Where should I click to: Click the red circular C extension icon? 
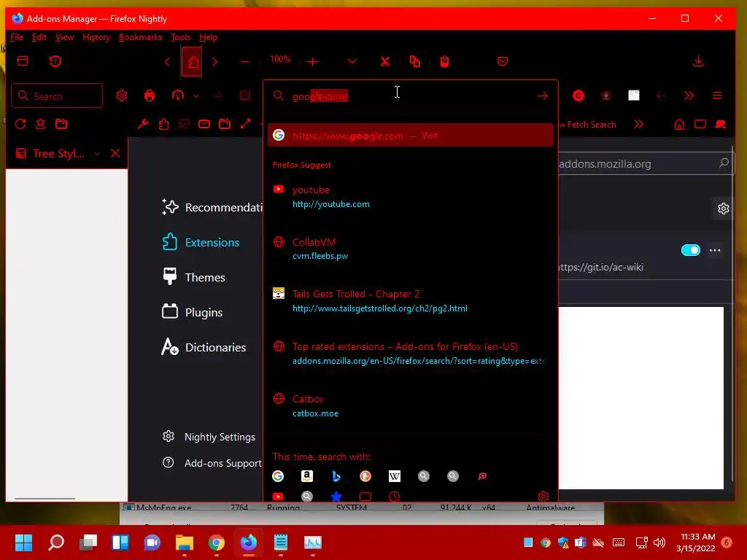tap(578, 96)
